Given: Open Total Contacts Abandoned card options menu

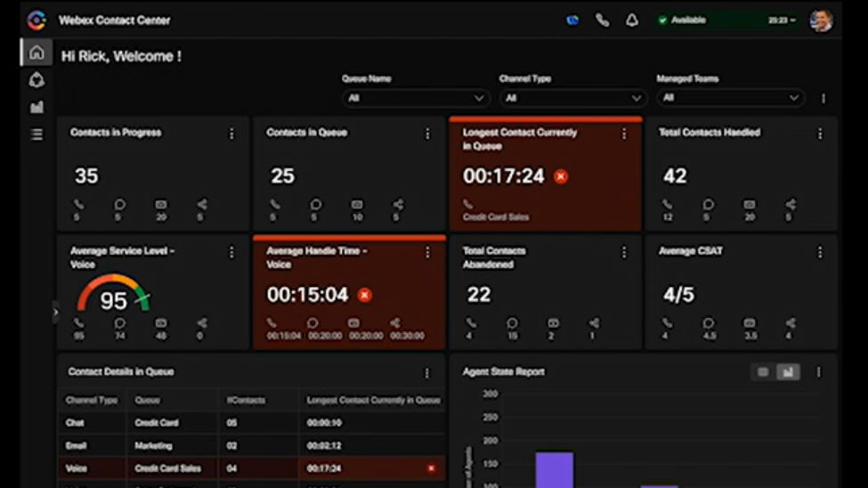Looking at the screenshot, I should click(x=624, y=253).
